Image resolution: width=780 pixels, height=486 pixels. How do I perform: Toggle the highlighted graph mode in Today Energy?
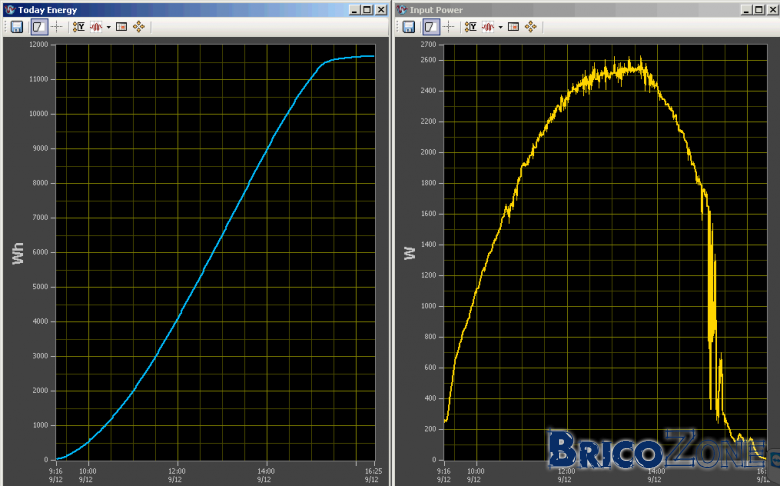(39, 27)
